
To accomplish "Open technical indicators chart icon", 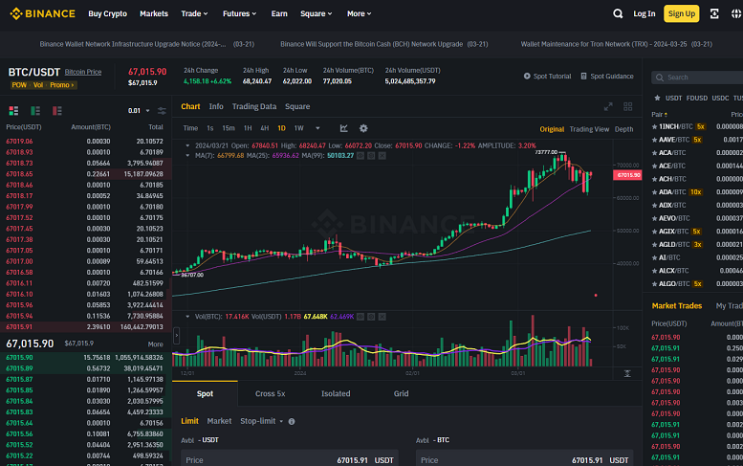I will [344, 128].
